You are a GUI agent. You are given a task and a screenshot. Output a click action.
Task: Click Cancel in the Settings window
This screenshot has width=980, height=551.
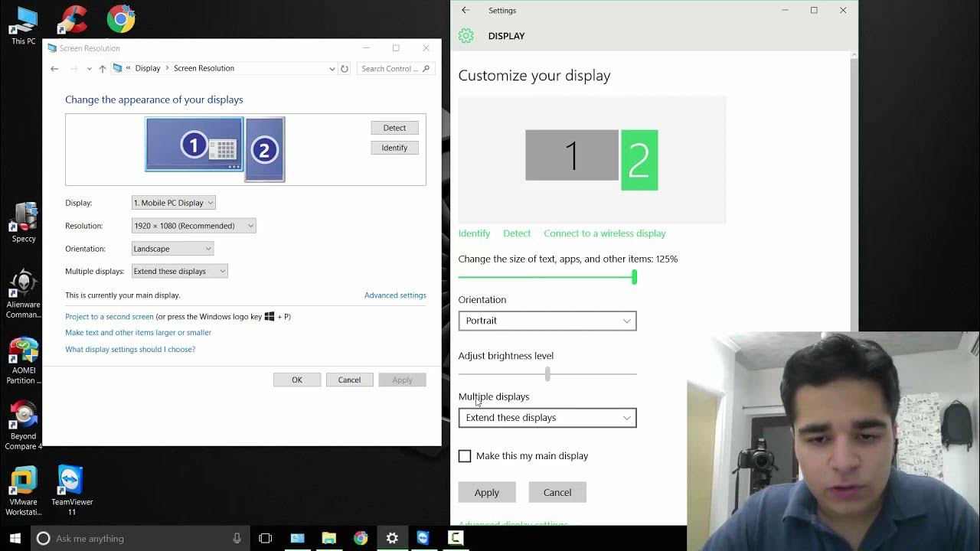click(x=557, y=492)
